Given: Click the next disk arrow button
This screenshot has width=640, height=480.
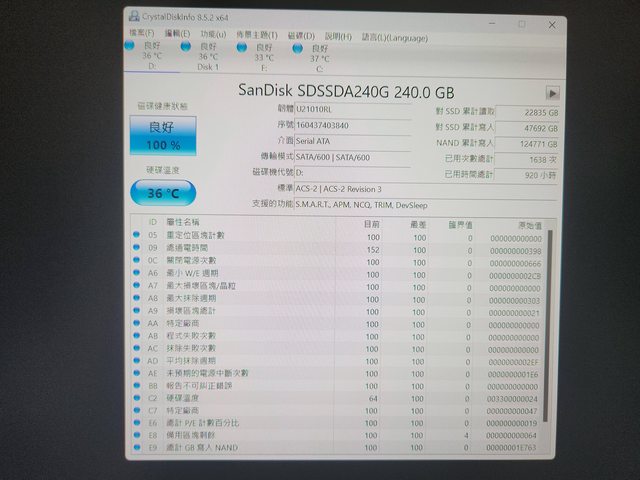Looking at the screenshot, I should click(x=553, y=92).
